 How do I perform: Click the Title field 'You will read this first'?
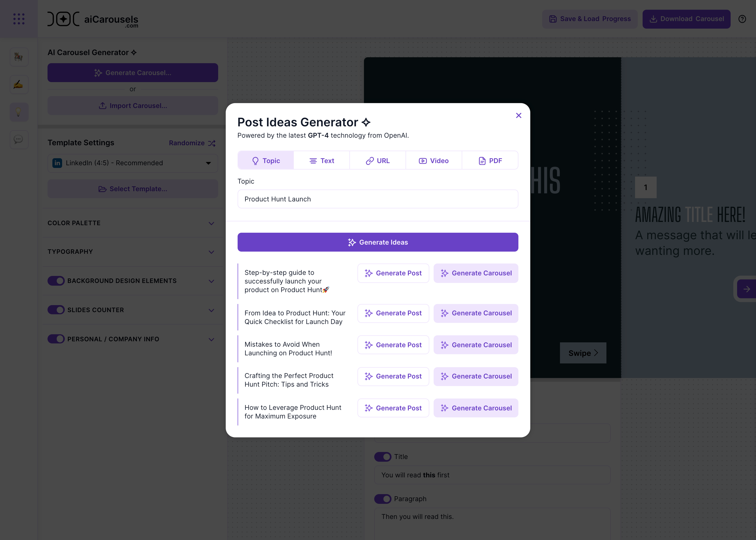492,475
